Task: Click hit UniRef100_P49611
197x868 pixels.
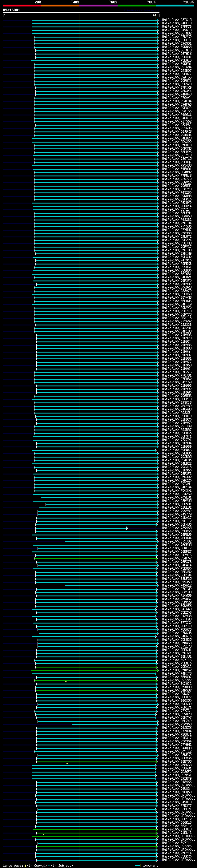Action: (177, 115)
